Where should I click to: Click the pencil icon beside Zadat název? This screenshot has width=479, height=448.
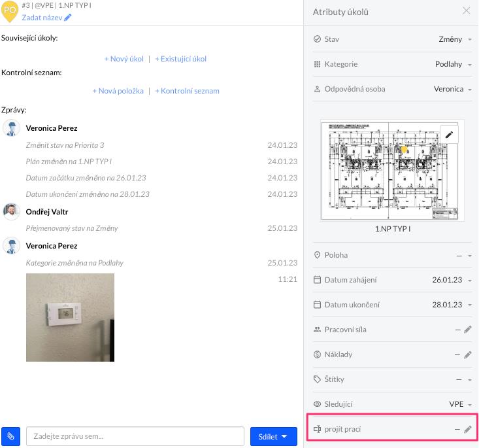pos(68,18)
